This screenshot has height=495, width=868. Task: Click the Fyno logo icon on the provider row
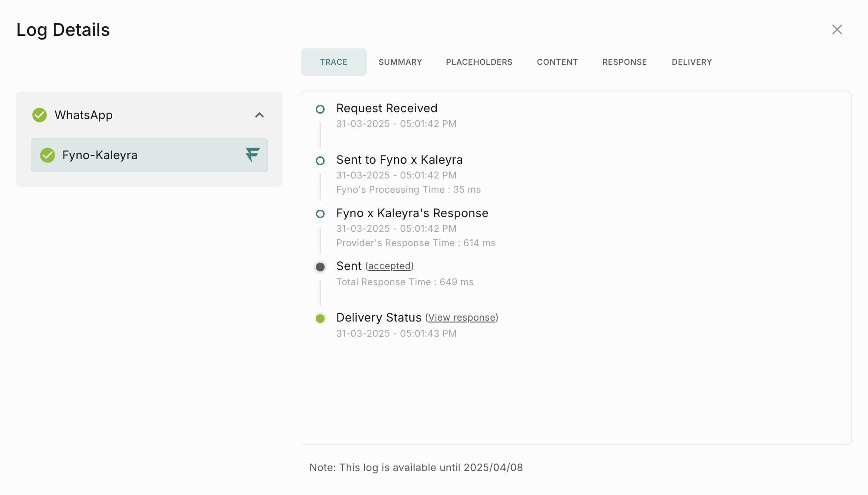coord(252,155)
